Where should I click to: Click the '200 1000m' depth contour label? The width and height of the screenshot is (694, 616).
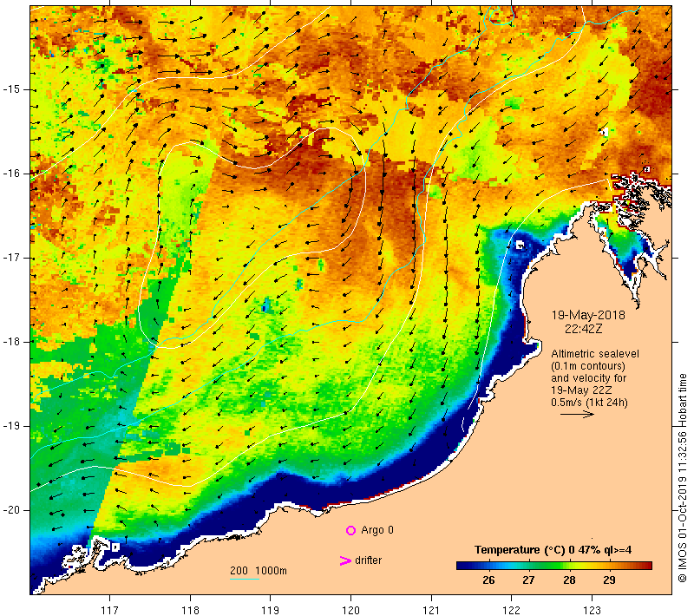click(259, 571)
